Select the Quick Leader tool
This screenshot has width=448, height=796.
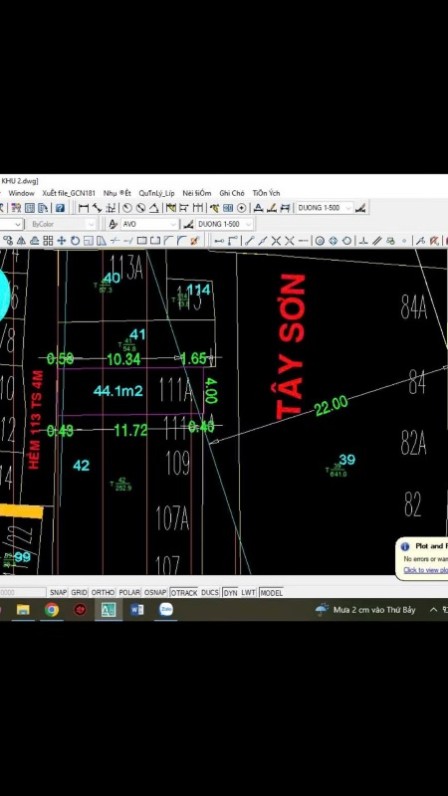pyautogui.click(x=214, y=208)
